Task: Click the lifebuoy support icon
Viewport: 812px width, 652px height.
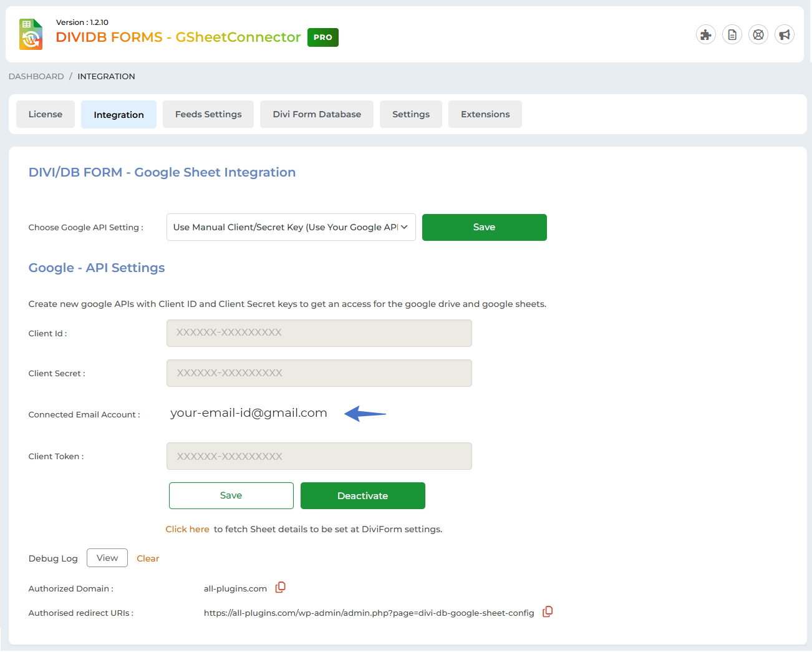Action: pyautogui.click(x=758, y=35)
